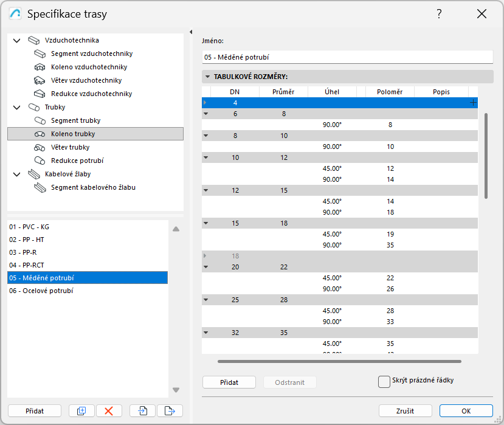
Task: Click the duplicate specification icon button
Action: (81, 411)
